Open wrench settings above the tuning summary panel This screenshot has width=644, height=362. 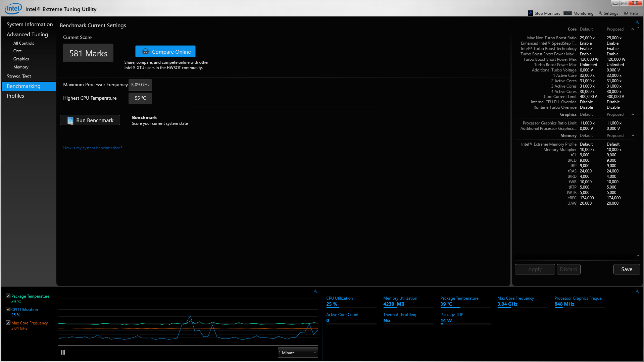tap(637, 22)
